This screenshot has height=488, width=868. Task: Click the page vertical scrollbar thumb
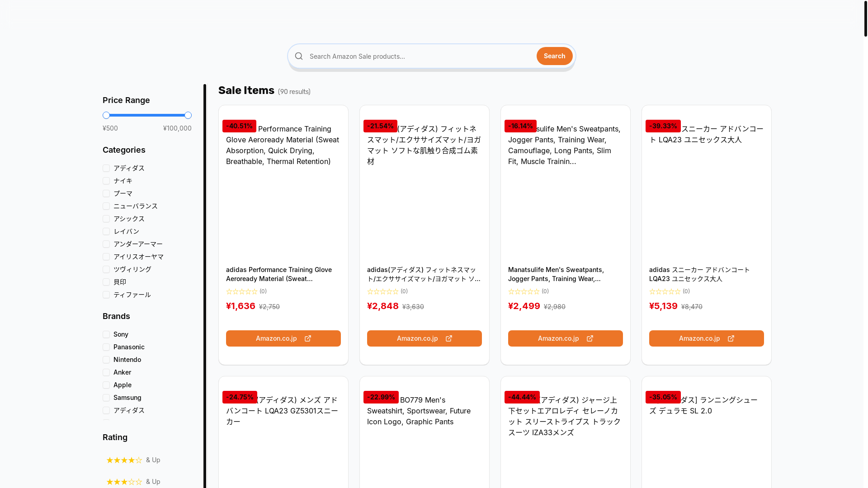tap(865, 18)
